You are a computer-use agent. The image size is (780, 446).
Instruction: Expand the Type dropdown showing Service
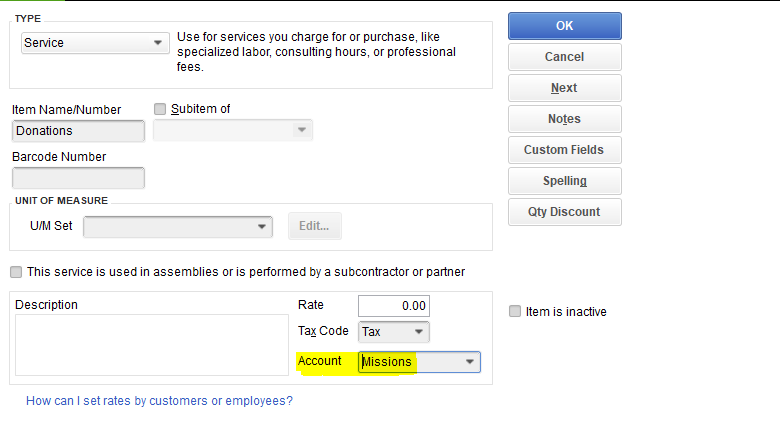(158, 44)
